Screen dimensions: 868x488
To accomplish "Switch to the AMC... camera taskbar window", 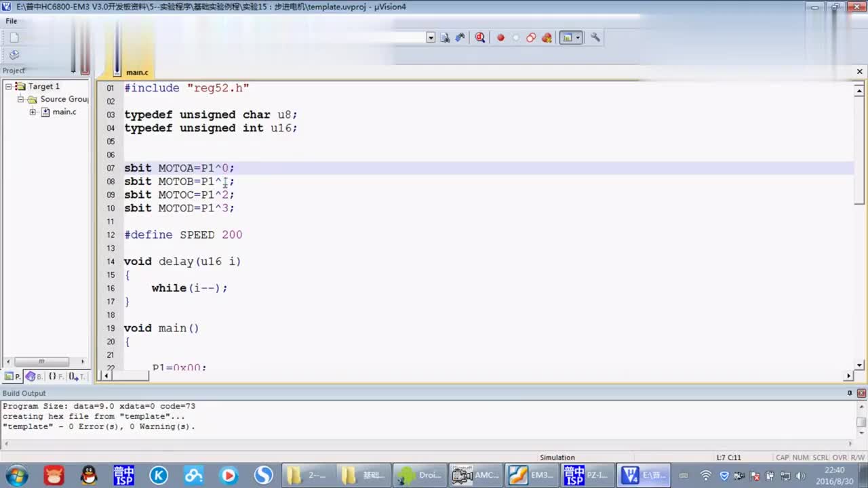I will coord(475,475).
